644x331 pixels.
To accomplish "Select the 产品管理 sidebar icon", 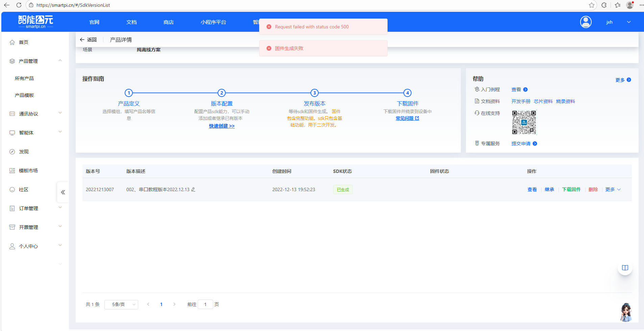I will (x=12, y=61).
